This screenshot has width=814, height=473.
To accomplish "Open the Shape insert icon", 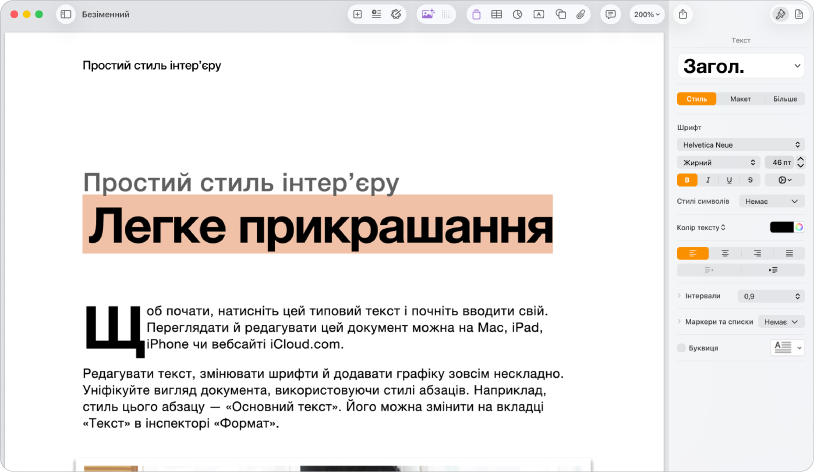I will pos(561,15).
